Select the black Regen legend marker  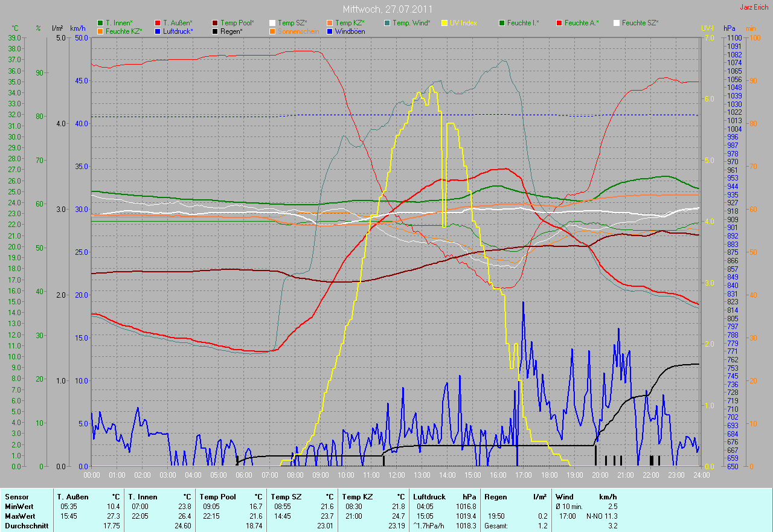click(x=215, y=31)
